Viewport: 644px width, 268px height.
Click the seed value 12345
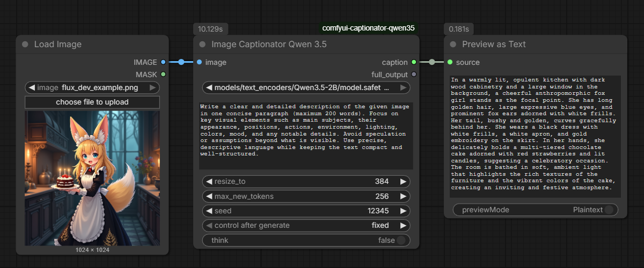(x=378, y=211)
